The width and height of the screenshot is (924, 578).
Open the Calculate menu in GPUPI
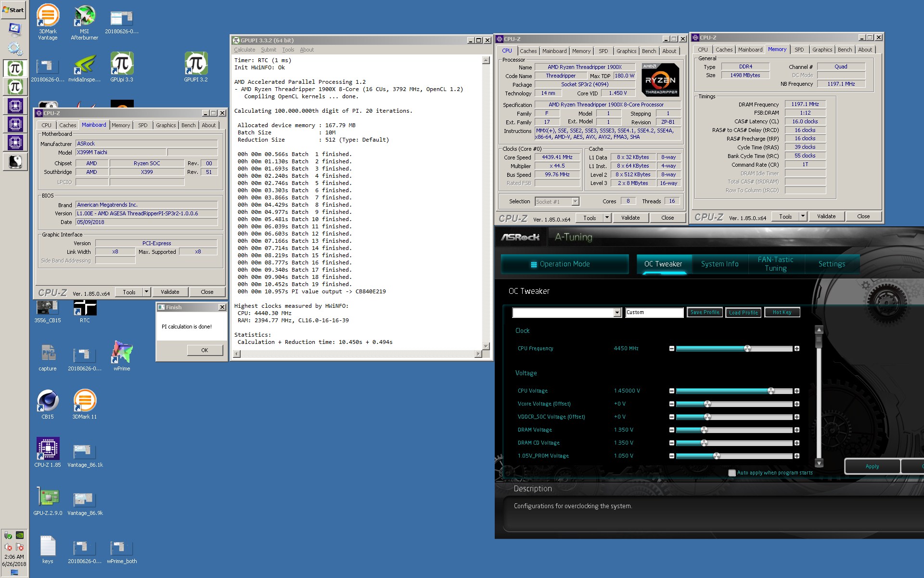coord(244,50)
